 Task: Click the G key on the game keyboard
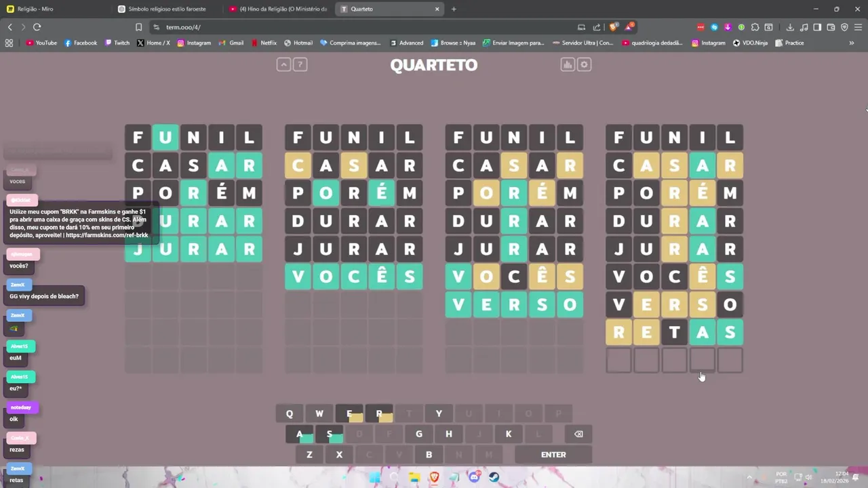(419, 434)
